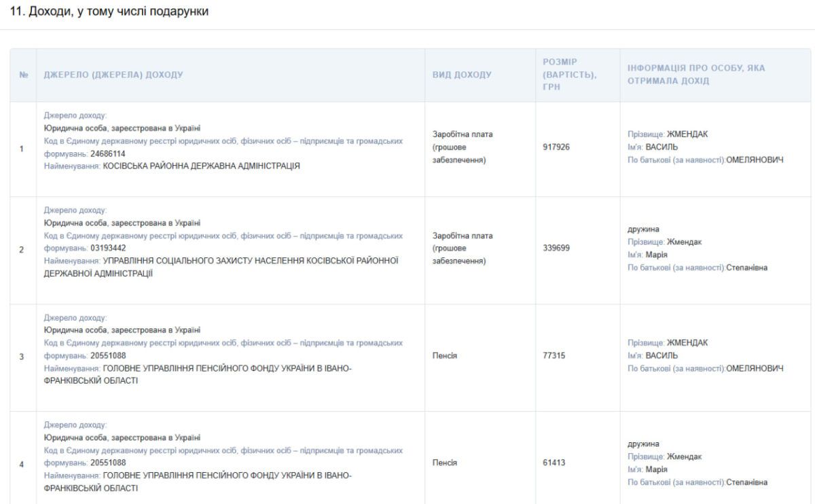Click the "Вид доходу" column header
815x504 pixels.
462,75
